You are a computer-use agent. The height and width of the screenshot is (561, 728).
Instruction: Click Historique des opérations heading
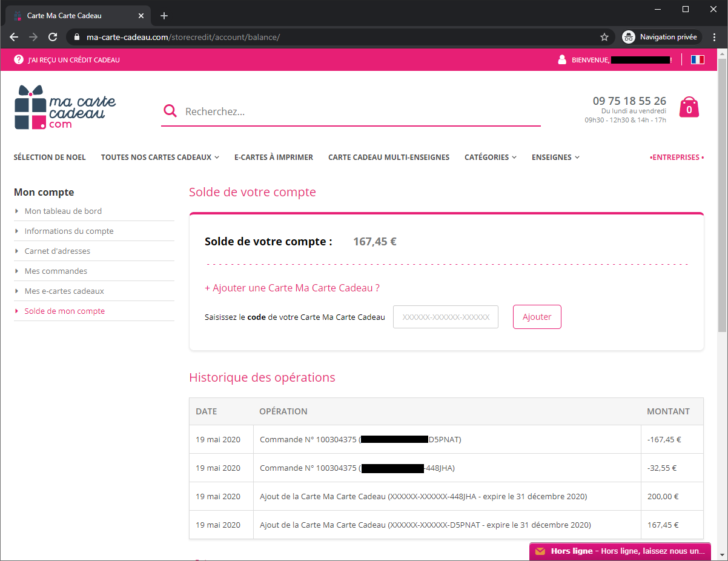[x=262, y=377]
